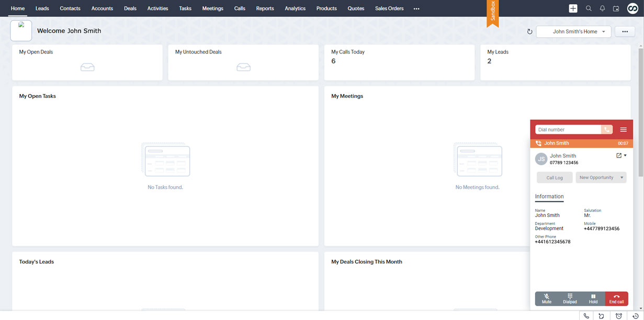The width and height of the screenshot is (644, 320).
Task: Open the phone icon in the bottom bar
Action: [586, 316]
